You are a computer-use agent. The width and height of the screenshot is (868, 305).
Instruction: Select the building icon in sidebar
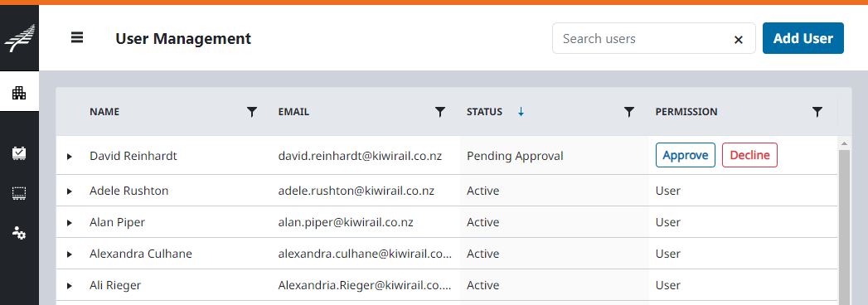point(19,93)
